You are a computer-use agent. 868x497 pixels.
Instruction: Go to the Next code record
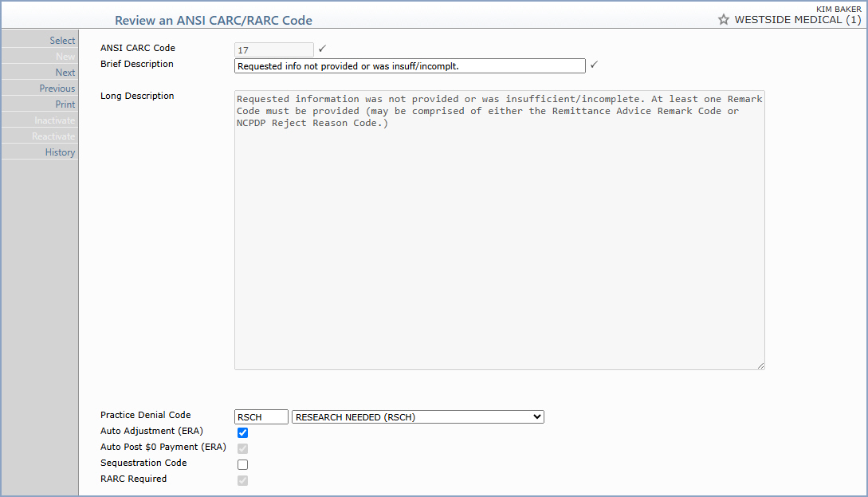click(x=65, y=73)
